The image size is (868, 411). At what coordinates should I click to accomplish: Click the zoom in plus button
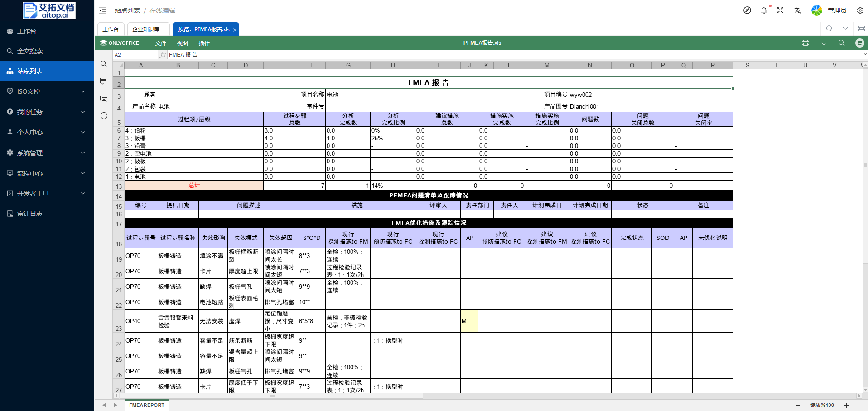(846, 405)
